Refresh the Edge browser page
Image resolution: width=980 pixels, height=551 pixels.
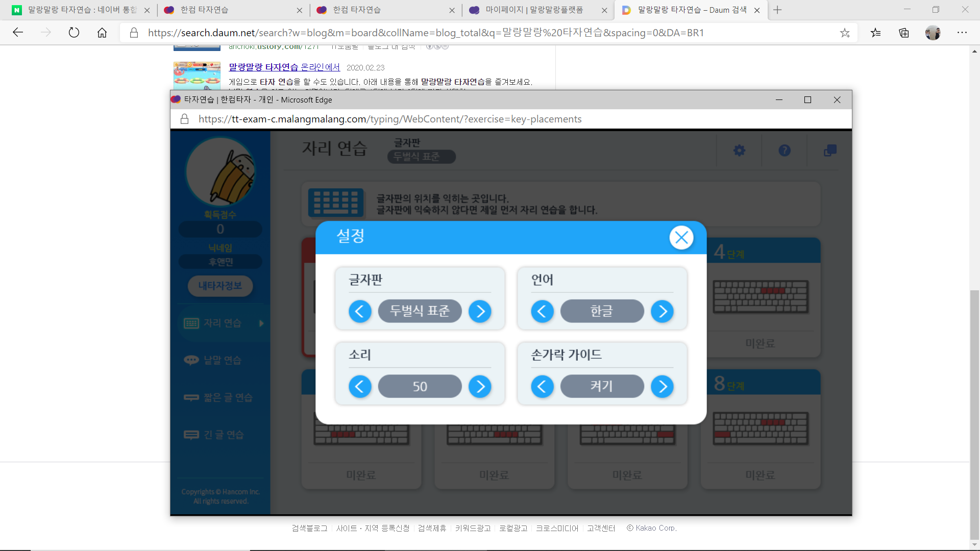point(74,33)
